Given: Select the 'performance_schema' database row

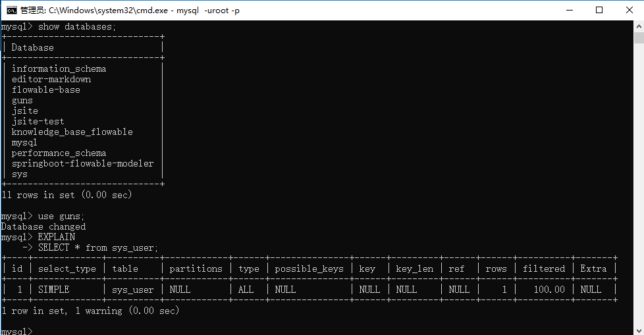Looking at the screenshot, I should pyautogui.click(x=59, y=153).
